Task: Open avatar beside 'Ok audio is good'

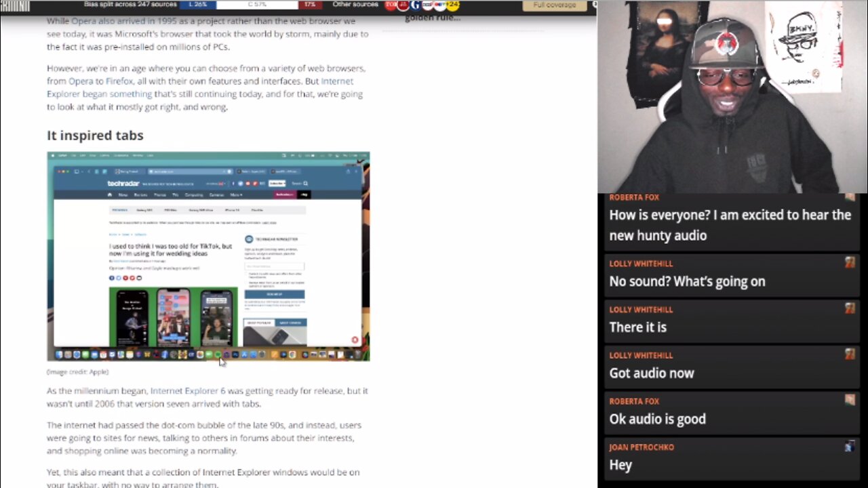Action: pyautogui.click(x=850, y=400)
